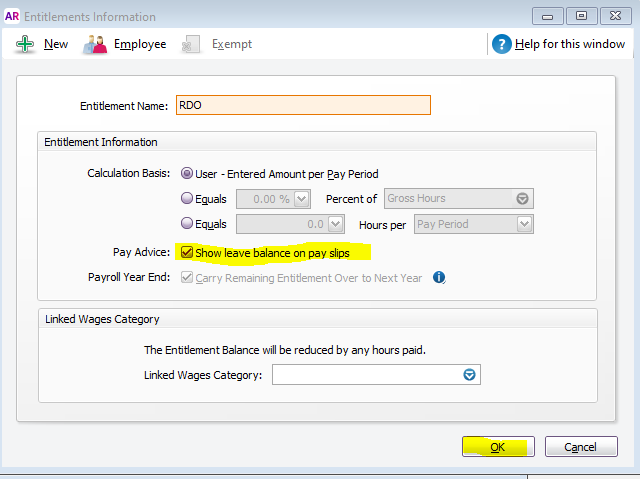Click the Entitlement Name field containing RDO
This screenshot has width=640, height=479.
point(303,105)
